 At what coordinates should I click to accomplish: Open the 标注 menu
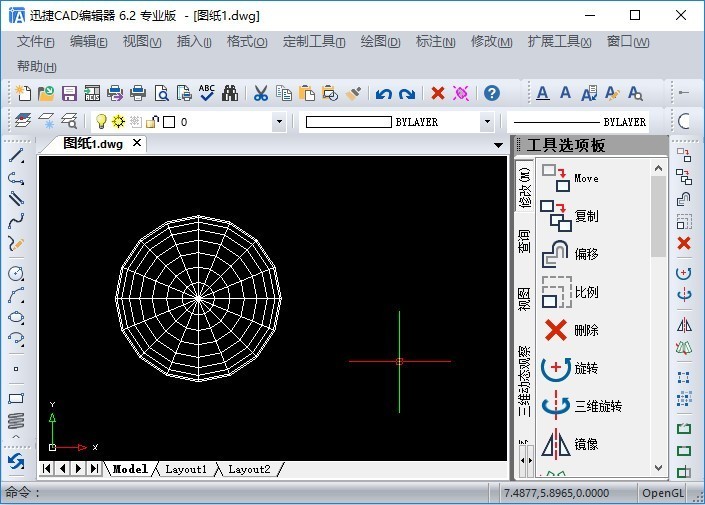point(435,42)
